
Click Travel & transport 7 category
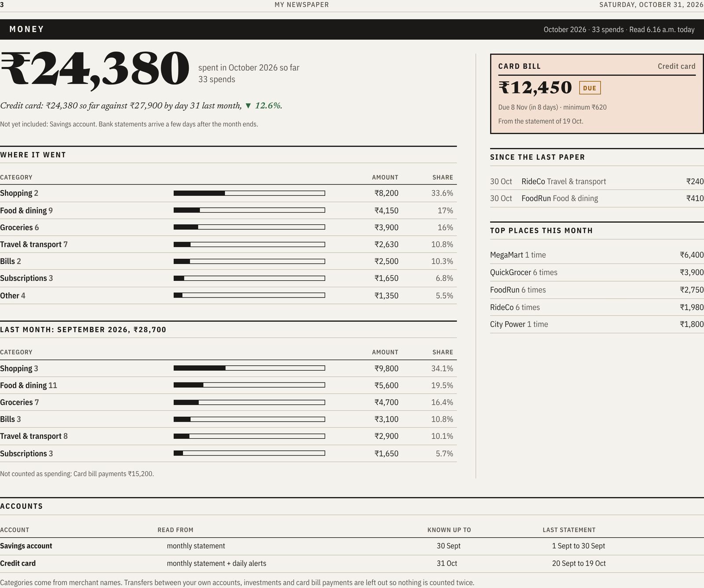click(x=34, y=244)
